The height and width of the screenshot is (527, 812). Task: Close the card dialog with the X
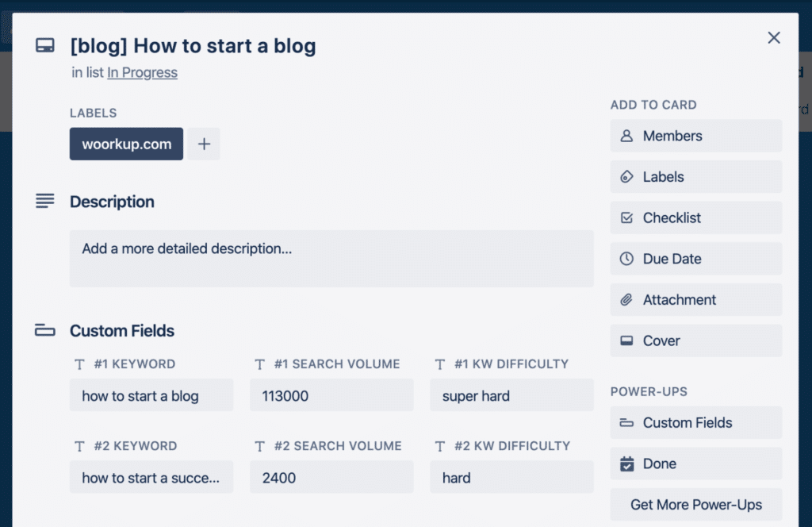pyautogui.click(x=774, y=37)
